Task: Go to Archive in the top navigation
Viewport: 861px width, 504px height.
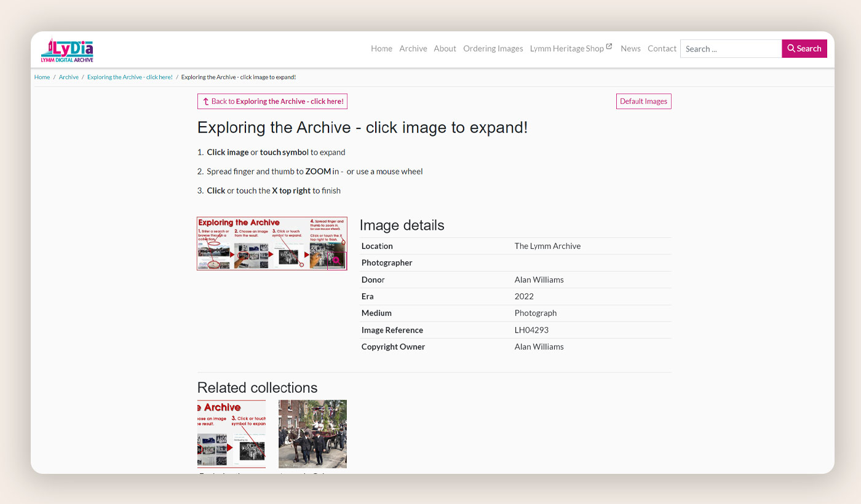Action: tap(413, 49)
